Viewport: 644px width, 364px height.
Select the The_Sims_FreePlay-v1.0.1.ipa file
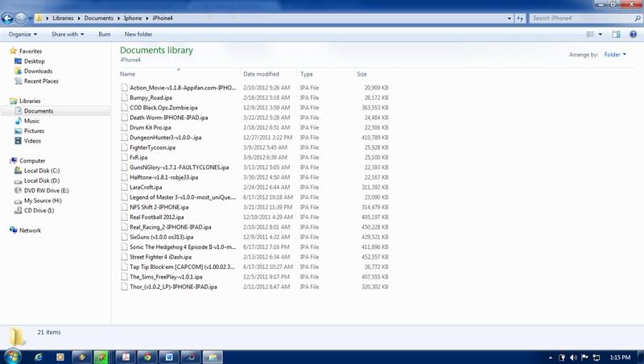(166, 276)
